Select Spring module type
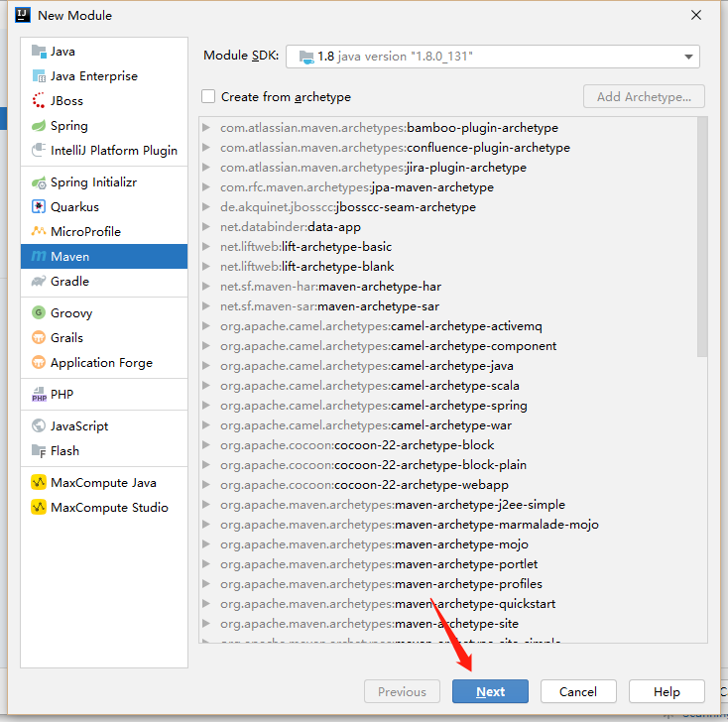The image size is (728, 722). (x=104, y=125)
